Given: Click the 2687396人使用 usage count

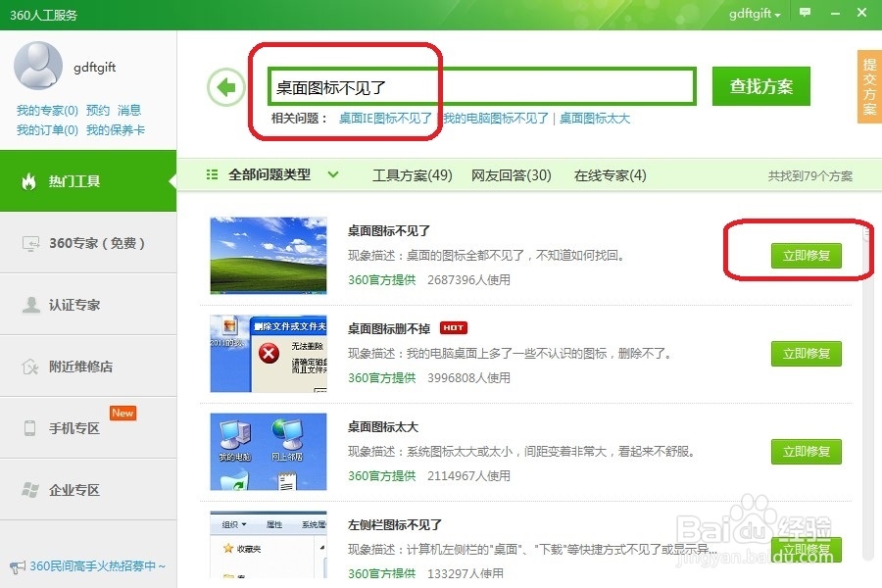Looking at the screenshot, I should point(468,279).
